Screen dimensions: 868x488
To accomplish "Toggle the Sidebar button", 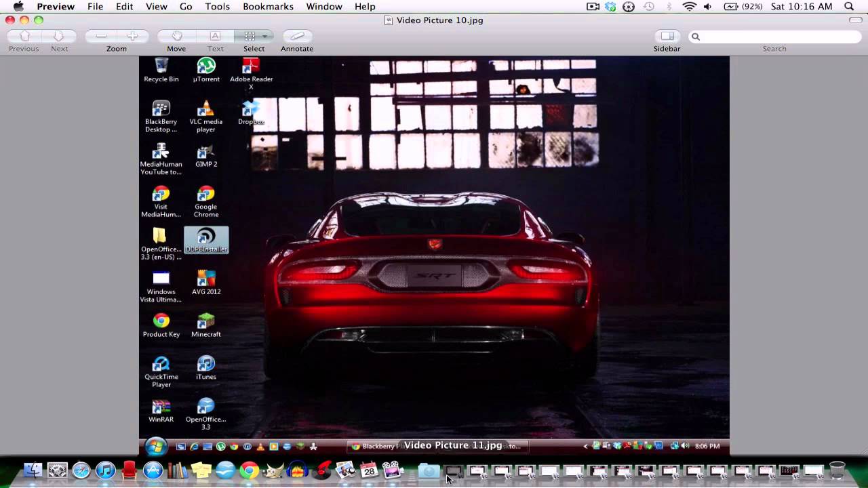I will (667, 36).
